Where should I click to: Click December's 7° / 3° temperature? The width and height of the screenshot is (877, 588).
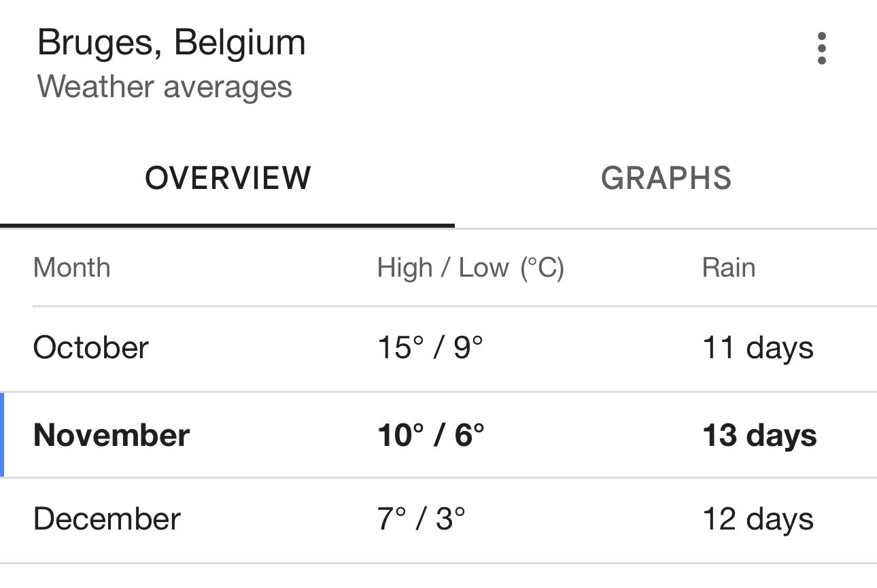coord(422,520)
